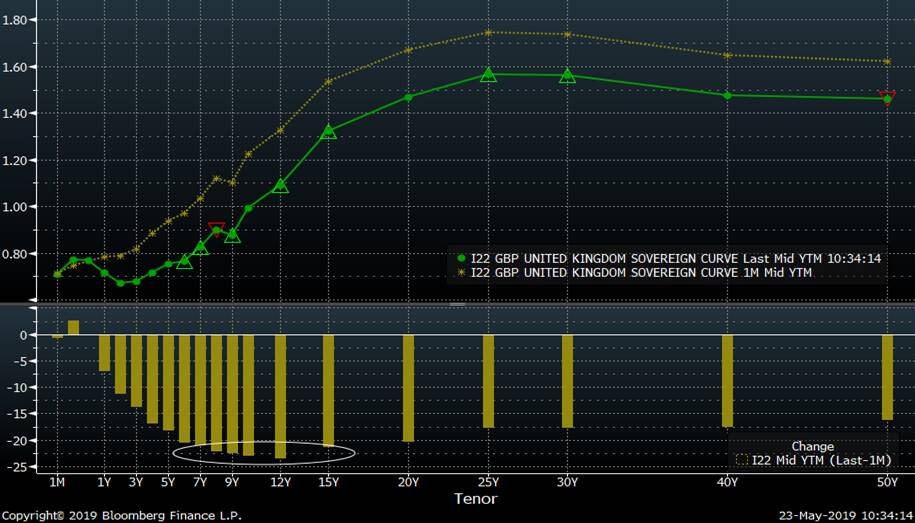915x523 pixels.
Task: Select the 20Y point on dotted 1M curve
Action: [408, 50]
